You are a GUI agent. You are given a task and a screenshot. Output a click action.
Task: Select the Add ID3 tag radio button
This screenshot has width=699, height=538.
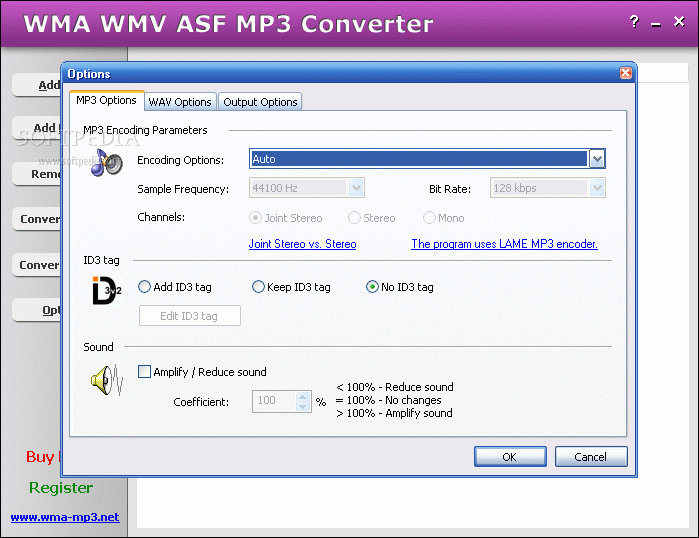point(144,287)
